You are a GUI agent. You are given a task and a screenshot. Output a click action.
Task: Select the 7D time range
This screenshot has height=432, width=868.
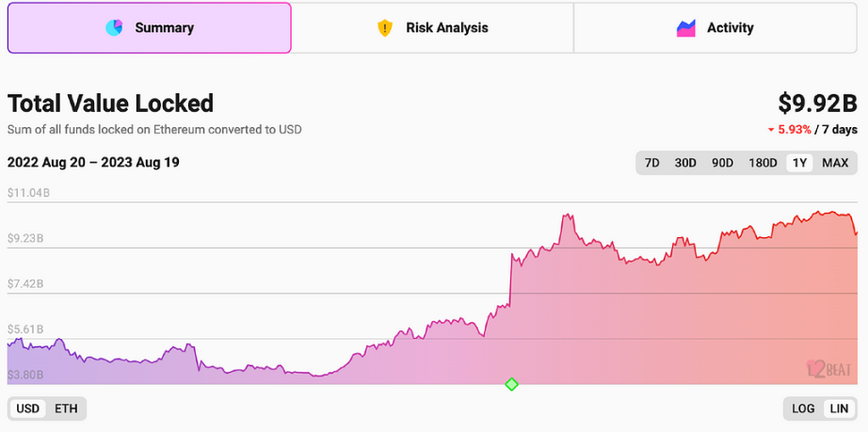[652, 163]
